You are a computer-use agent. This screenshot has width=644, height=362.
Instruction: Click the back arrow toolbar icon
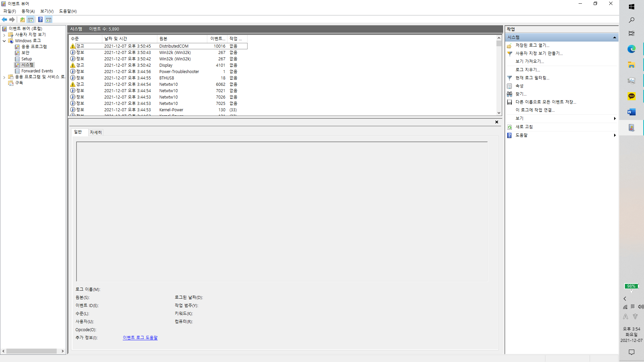[4, 19]
